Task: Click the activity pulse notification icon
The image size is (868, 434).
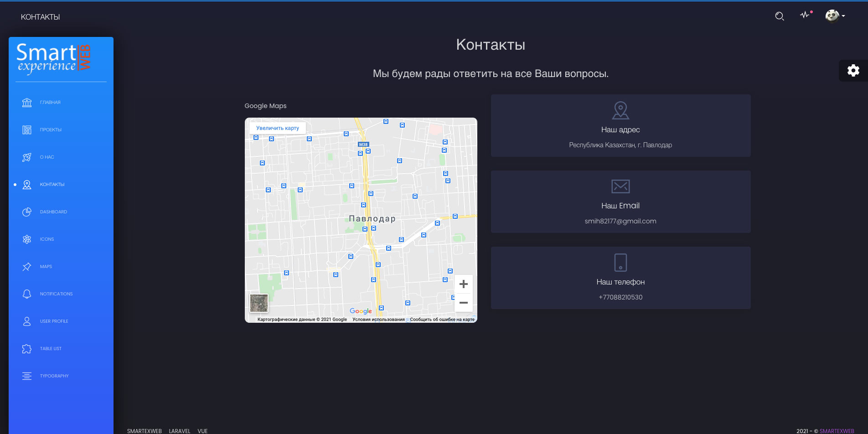Action: click(805, 15)
